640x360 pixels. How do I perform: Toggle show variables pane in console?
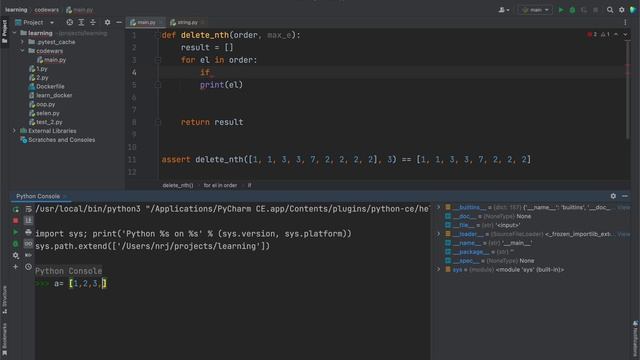tap(28, 244)
